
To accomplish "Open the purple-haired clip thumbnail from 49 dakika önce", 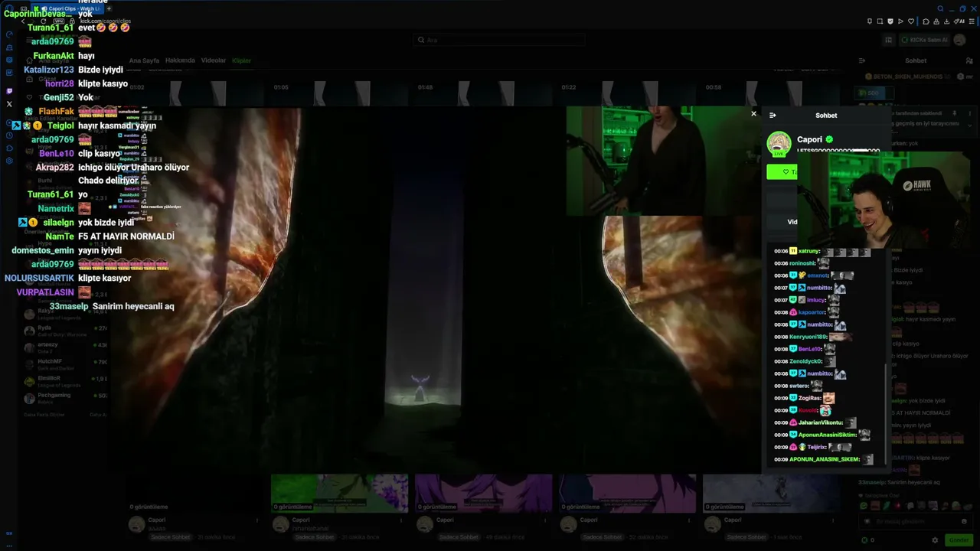I will click(483, 494).
